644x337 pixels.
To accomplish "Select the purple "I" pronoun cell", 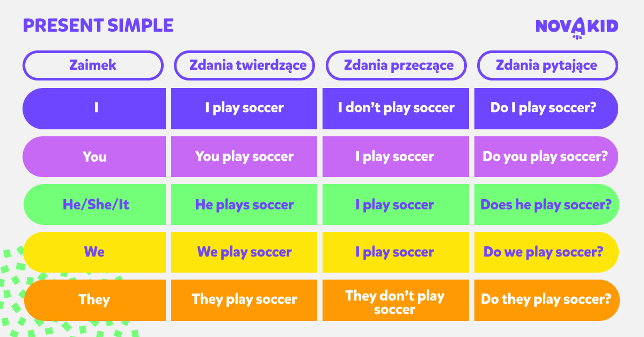I will [94, 108].
